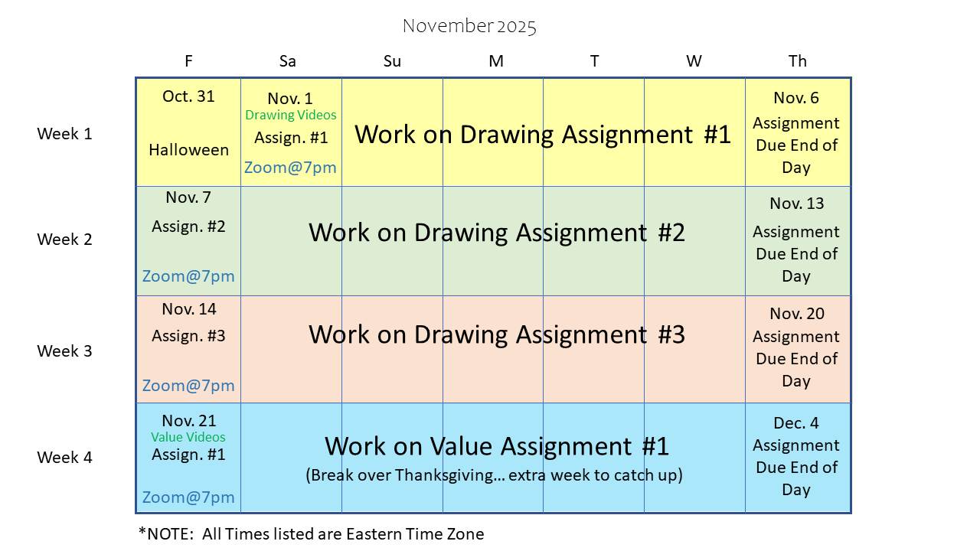Select the Work on Drawing Assignment #2 banner
The image size is (980, 551).
click(496, 233)
